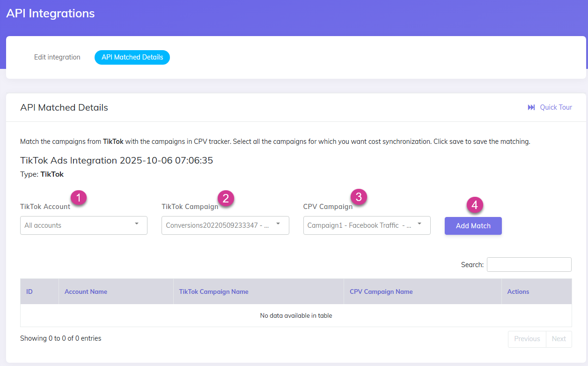Click the step 3 numbered badge

click(x=360, y=197)
